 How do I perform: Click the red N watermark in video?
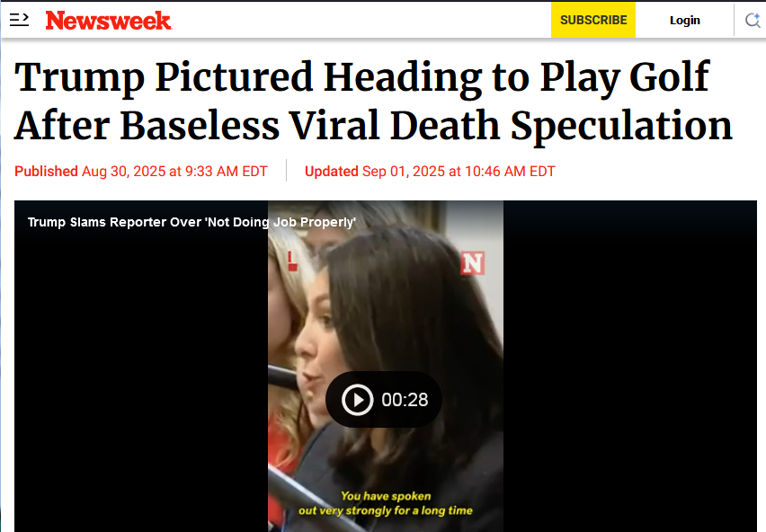472,263
